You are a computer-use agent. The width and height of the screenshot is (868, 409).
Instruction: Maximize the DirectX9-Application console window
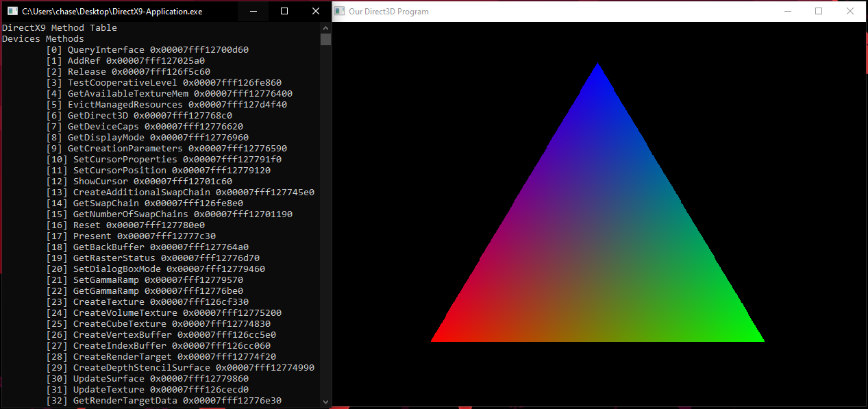284,11
